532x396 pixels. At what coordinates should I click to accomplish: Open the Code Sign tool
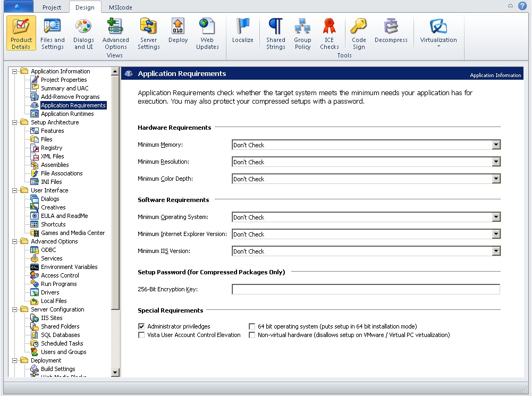click(x=359, y=33)
